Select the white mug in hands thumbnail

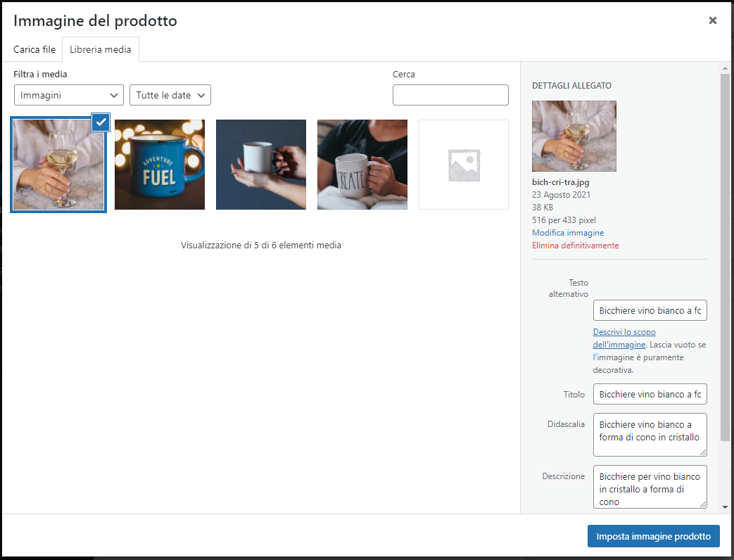(x=261, y=165)
